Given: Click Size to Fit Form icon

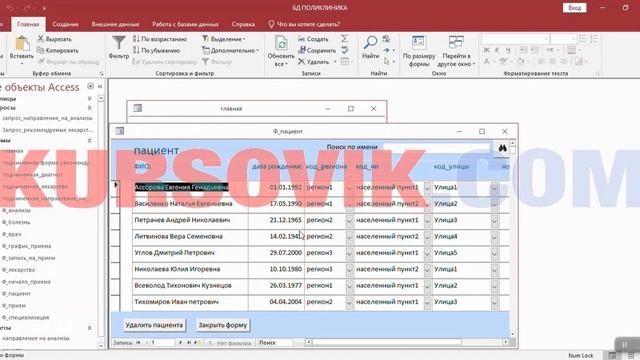Looking at the screenshot, I should (418, 43).
